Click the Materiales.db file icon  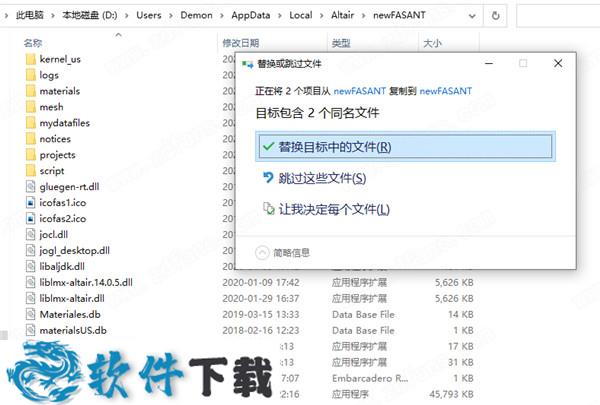tap(31, 315)
